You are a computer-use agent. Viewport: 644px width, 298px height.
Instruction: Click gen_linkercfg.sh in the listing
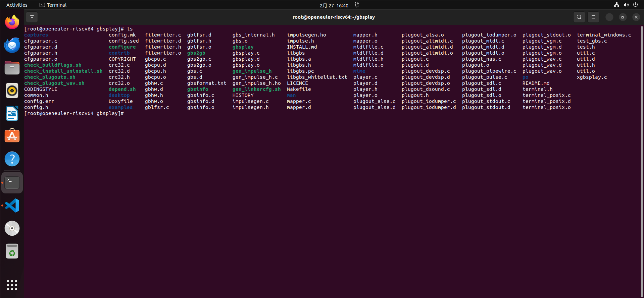(257, 89)
